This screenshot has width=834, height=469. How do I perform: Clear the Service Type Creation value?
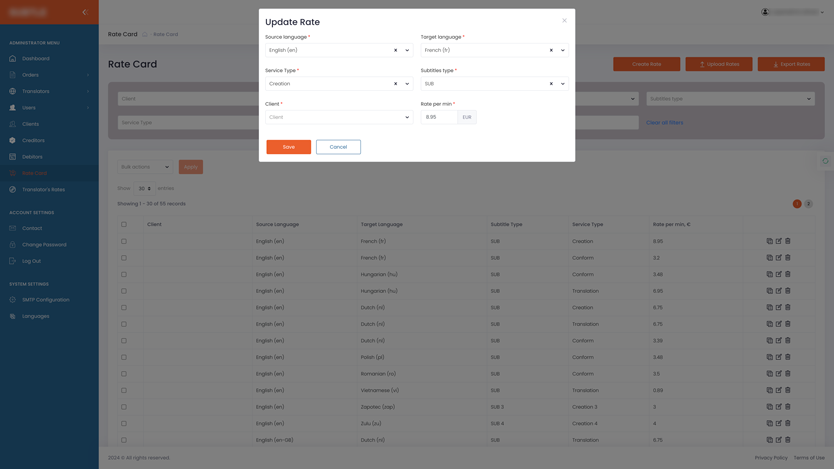pos(395,84)
